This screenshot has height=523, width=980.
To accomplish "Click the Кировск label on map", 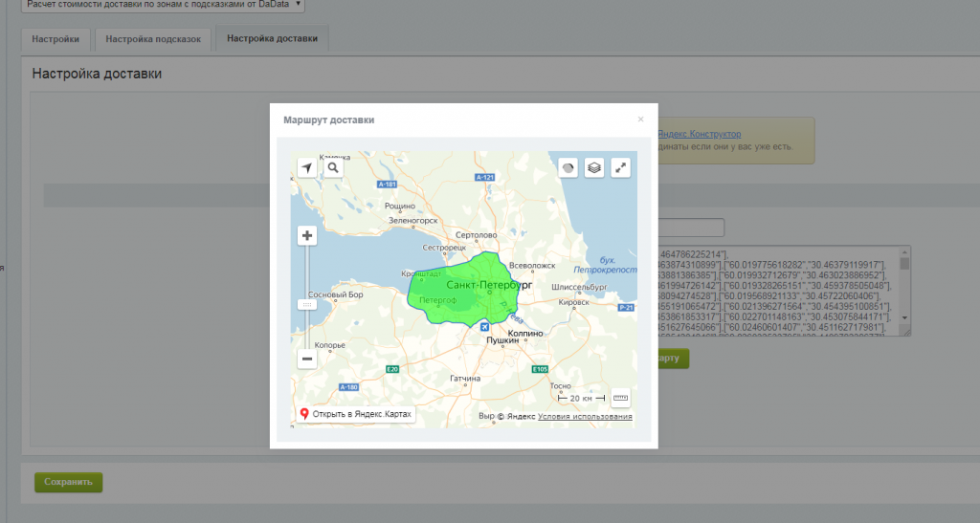I will 574,302.
